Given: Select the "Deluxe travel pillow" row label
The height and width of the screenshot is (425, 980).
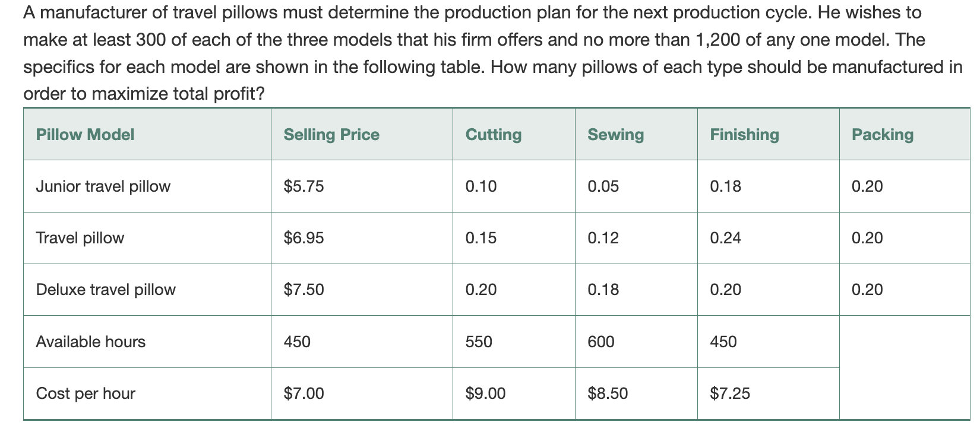Looking at the screenshot, I should pos(106,290).
